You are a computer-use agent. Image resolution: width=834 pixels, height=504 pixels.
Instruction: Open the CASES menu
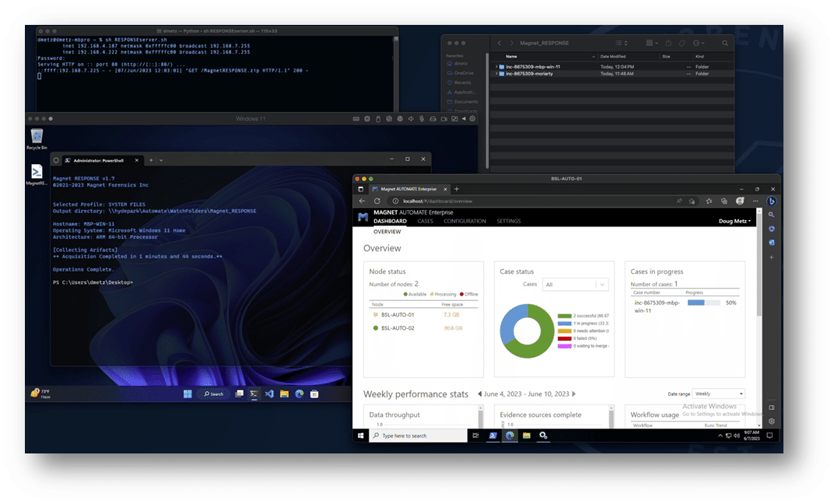(x=425, y=221)
